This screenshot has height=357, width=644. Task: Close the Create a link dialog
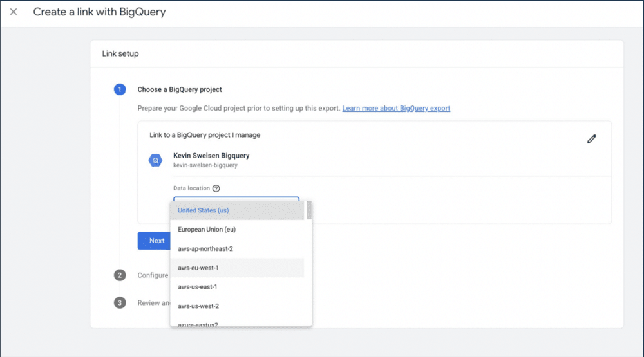pos(14,12)
